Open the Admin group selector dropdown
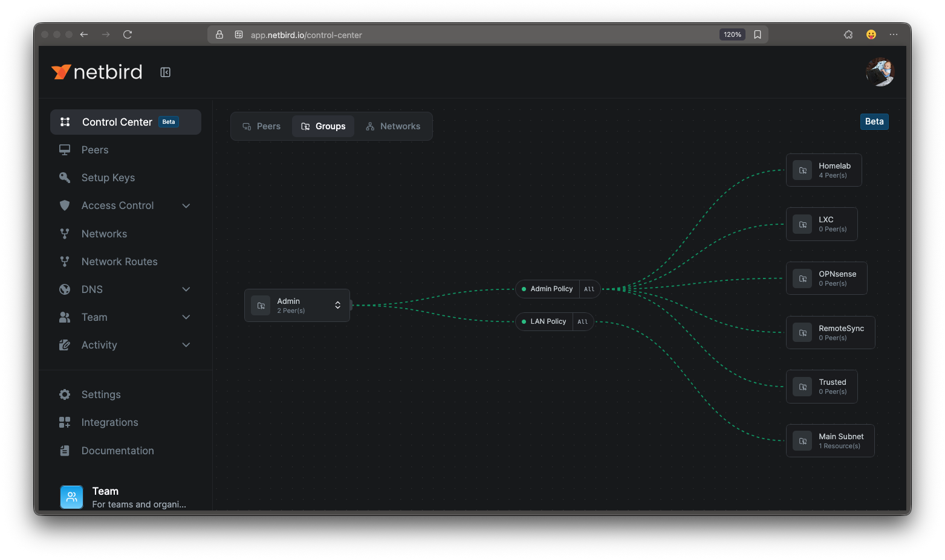Screen dimensions: 945x560 pos(337,305)
